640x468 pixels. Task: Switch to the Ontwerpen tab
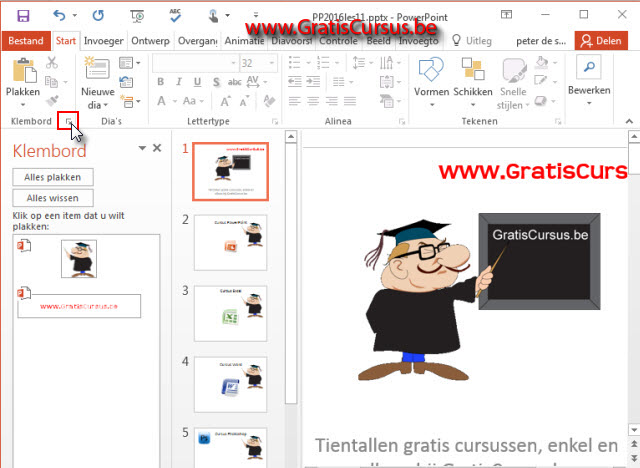[150, 41]
